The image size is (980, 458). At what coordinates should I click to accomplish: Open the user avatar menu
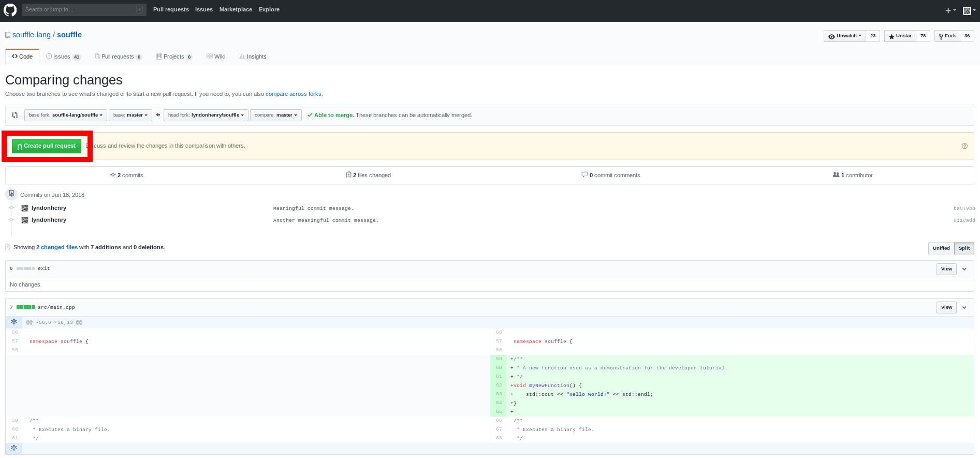(x=969, y=10)
